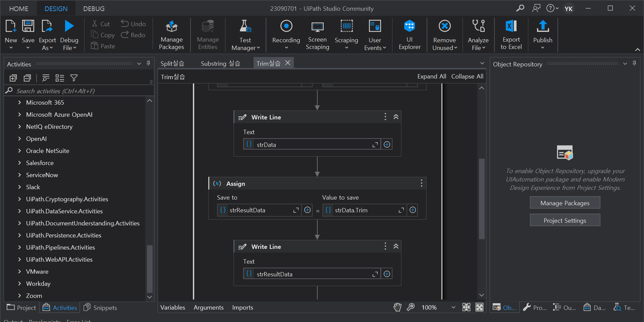Click Analyze File icon

(478, 26)
